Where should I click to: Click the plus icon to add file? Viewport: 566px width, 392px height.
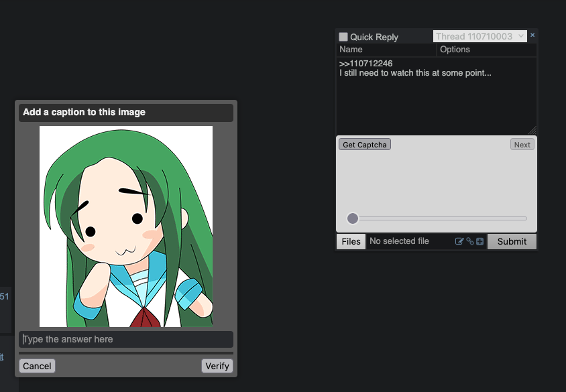pos(479,241)
